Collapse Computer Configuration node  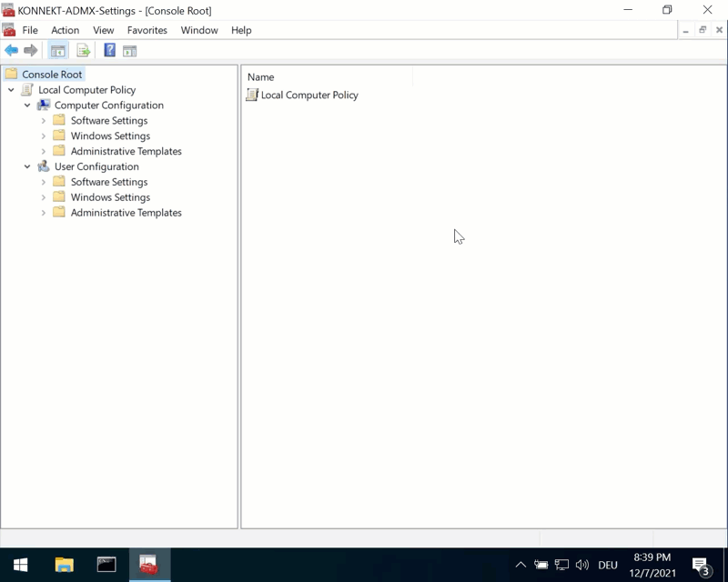click(x=27, y=105)
